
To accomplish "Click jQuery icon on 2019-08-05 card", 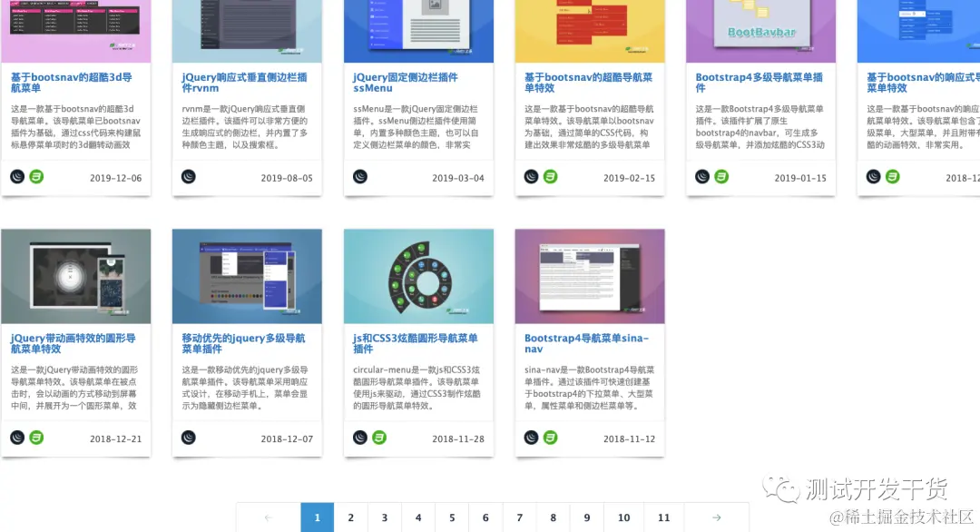I will click(189, 177).
